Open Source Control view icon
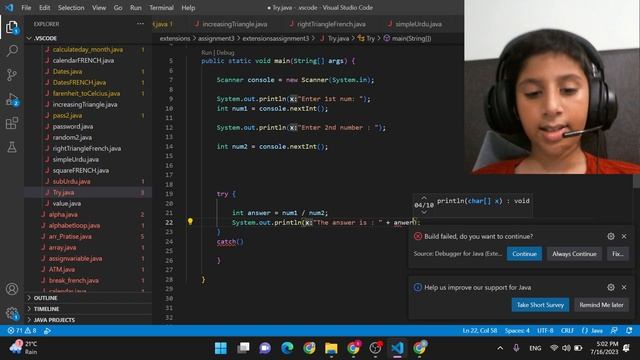This screenshot has width=640, height=360. [x=12, y=75]
